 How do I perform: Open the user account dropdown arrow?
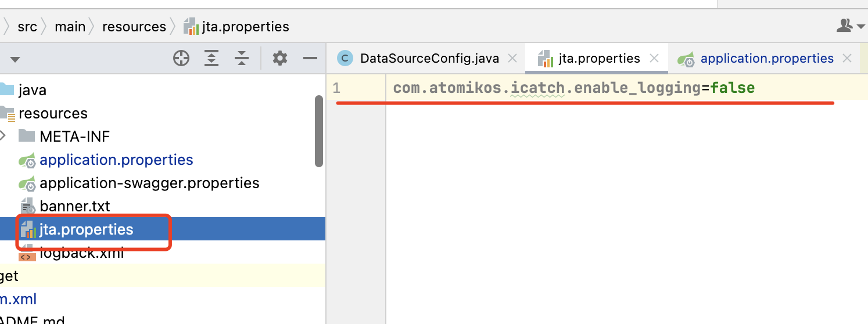[x=861, y=26]
